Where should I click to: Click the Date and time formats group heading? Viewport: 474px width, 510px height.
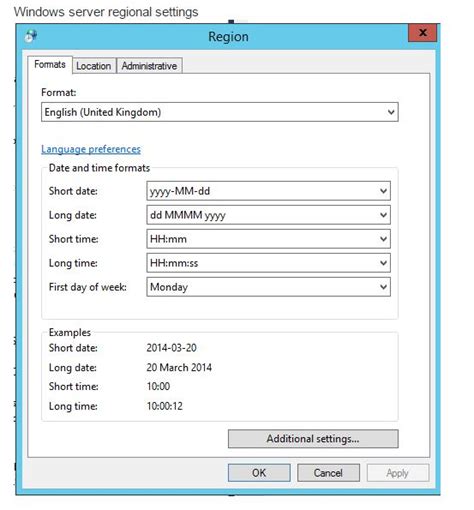pos(99,168)
